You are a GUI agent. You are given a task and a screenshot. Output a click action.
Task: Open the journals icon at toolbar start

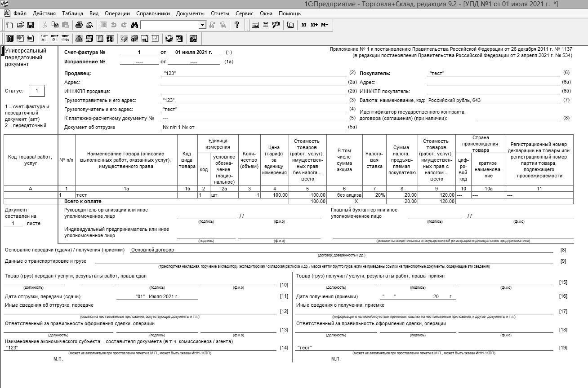(10, 39)
